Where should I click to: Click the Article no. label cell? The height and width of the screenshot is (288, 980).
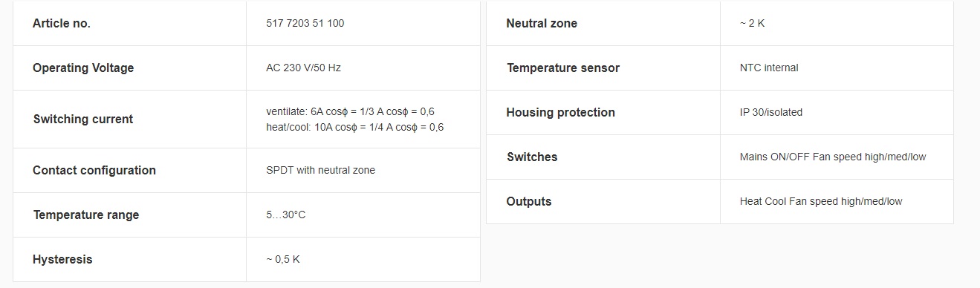(130, 23)
